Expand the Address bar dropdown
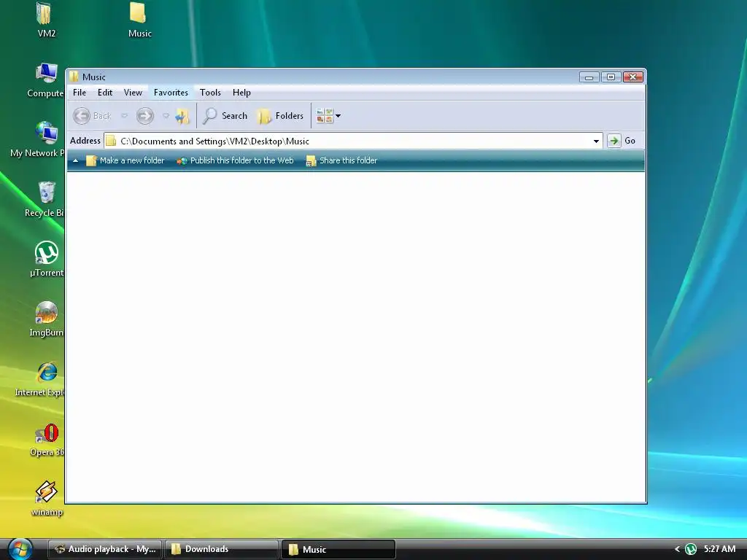747x560 pixels. click(x=596, y=141)
